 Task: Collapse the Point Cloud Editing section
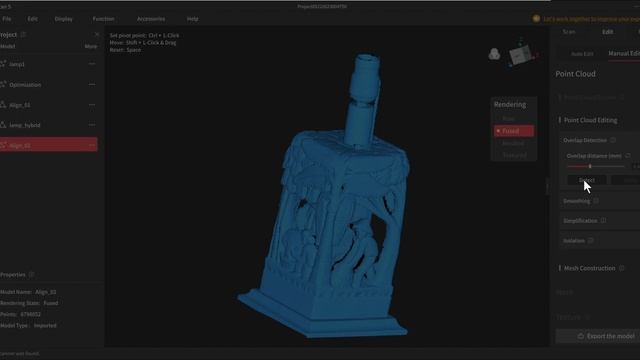click(x=590, y=120)
